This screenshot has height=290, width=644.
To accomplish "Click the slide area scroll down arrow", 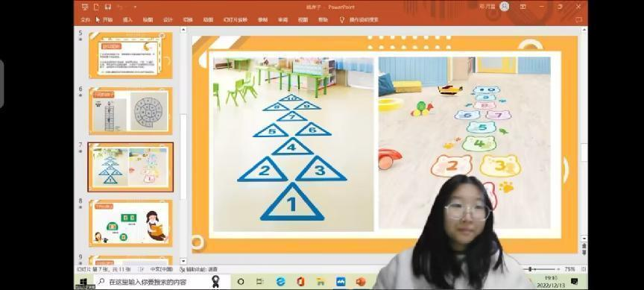I will [584, 239].
